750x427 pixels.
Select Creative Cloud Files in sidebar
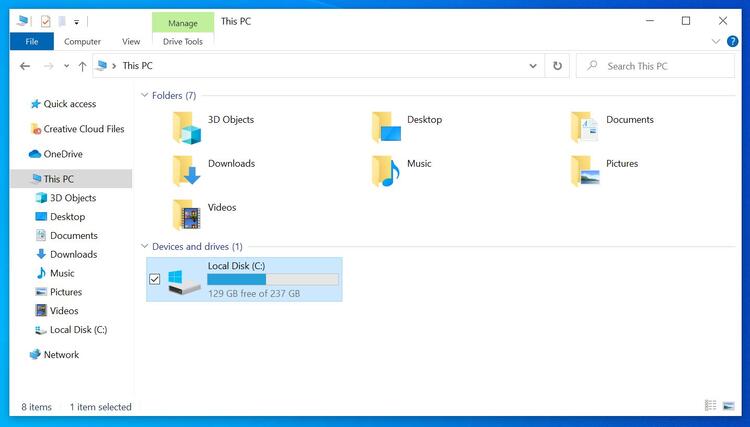pos(77,129)
